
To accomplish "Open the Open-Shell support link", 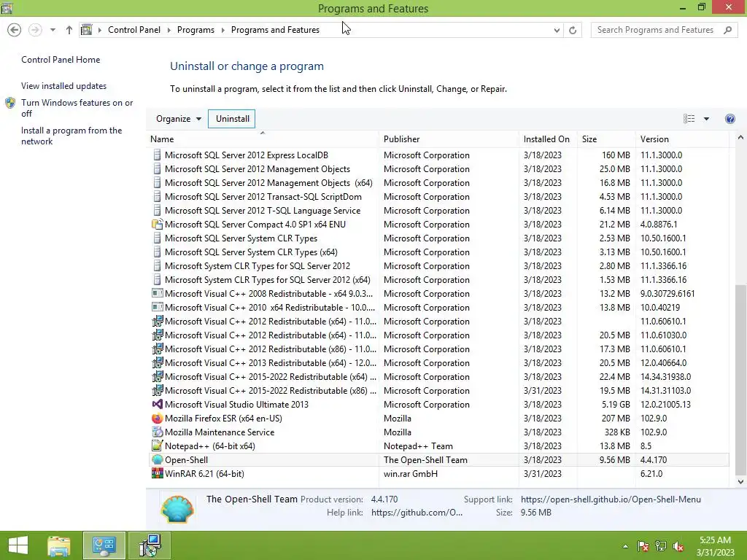I will [x=611, y=499].
